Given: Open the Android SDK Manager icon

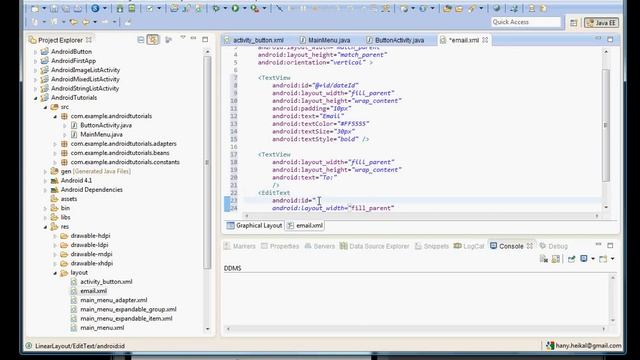Looking at the screenshot, I should pyautogui.click(x=120, y=9).
